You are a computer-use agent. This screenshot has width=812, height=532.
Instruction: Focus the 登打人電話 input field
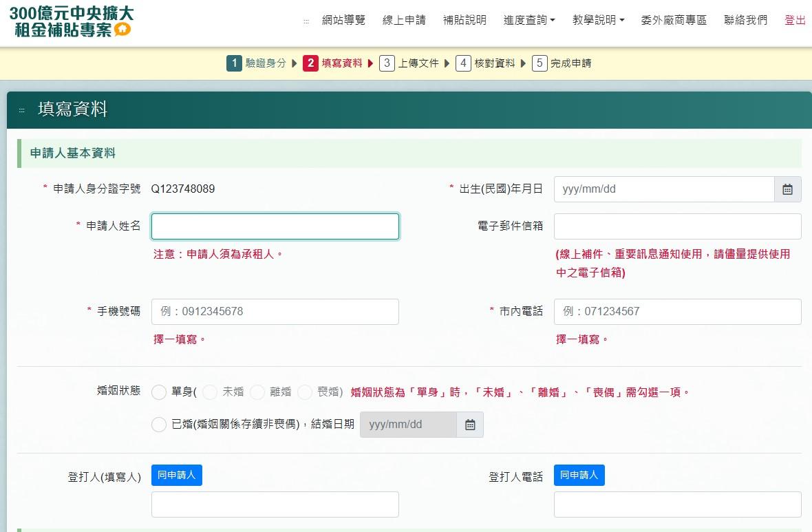point(677,504)
